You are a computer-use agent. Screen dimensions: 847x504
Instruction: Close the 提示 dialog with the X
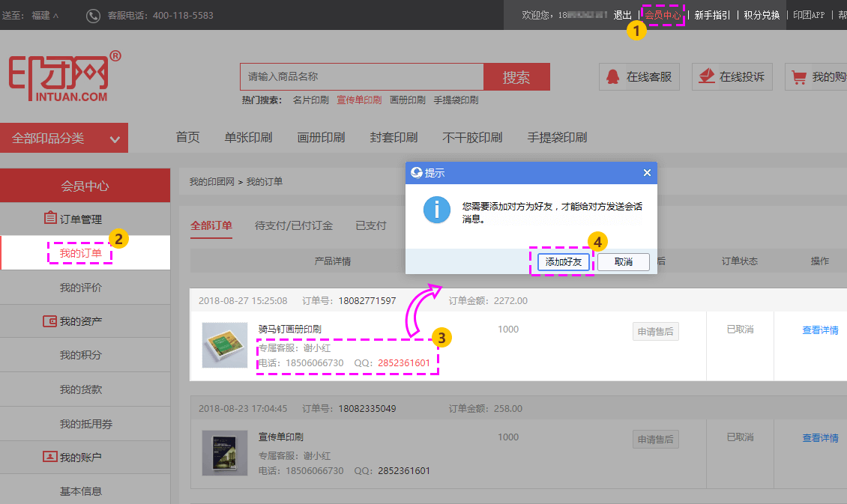[647, 172]
